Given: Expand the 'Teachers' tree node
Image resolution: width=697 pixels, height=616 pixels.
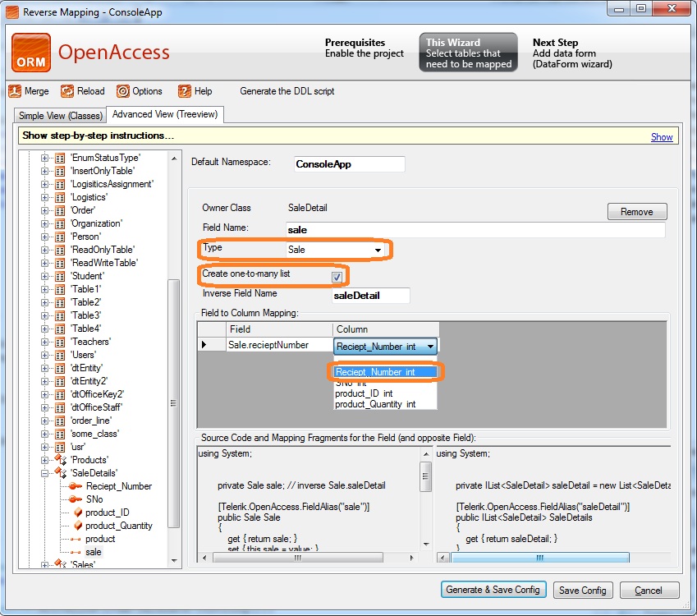Looking at the screenshot, I should 44,342.
